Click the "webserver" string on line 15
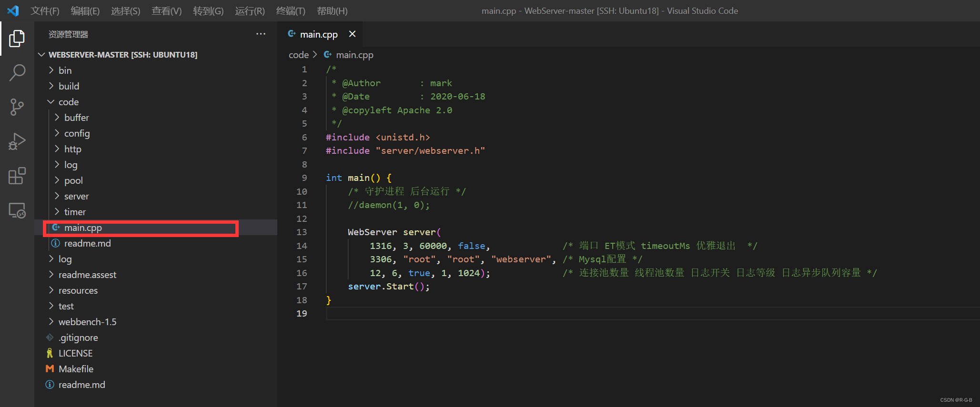 [521, 259]
